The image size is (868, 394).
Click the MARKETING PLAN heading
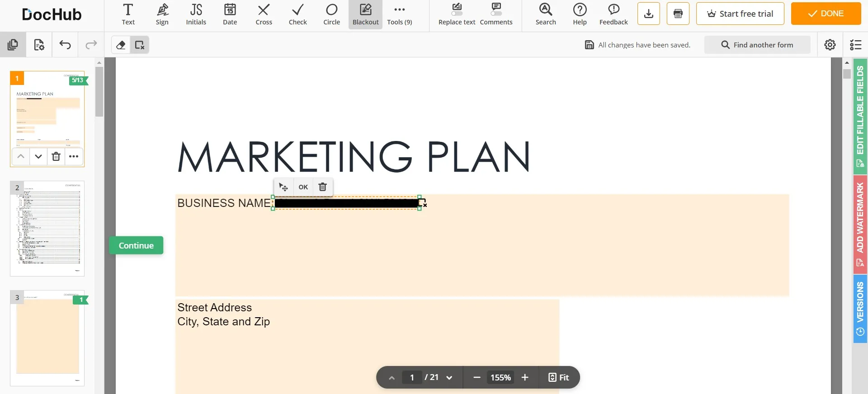[x=354, y=157]
